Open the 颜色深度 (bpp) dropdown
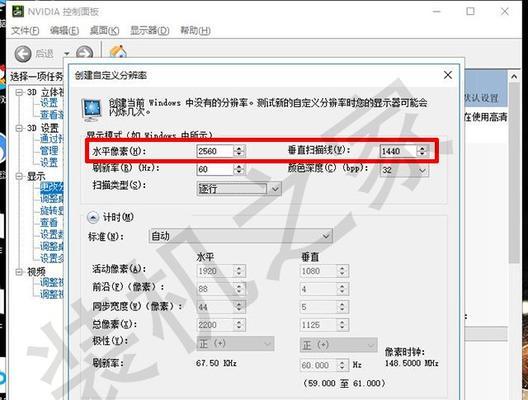The height and width of the screenshot is (400, 528). 404,170
